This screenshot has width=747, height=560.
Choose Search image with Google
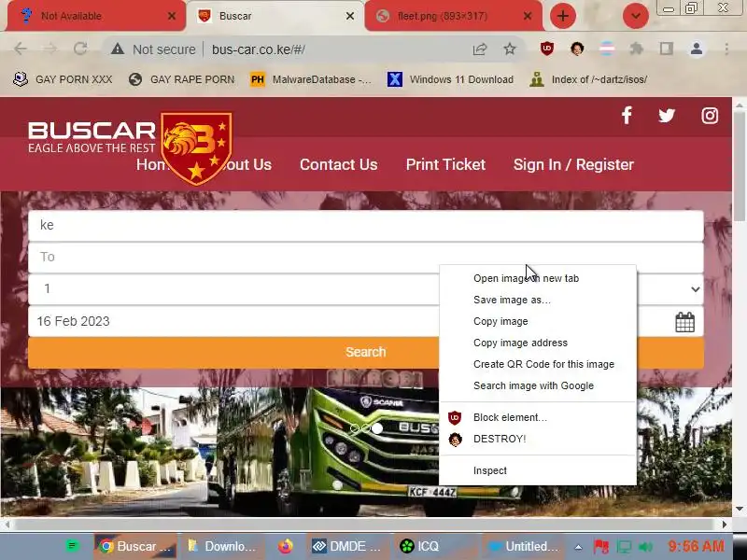pyautogui.click(x=538, y=385)
